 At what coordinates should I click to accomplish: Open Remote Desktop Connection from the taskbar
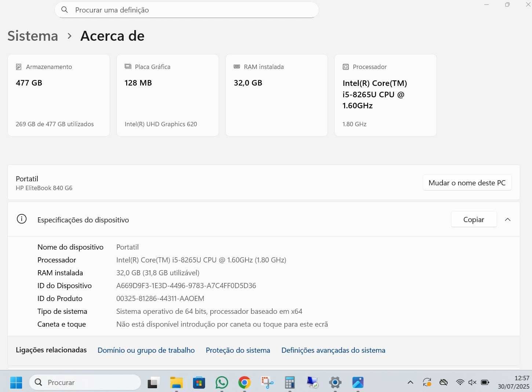(313, 382)
